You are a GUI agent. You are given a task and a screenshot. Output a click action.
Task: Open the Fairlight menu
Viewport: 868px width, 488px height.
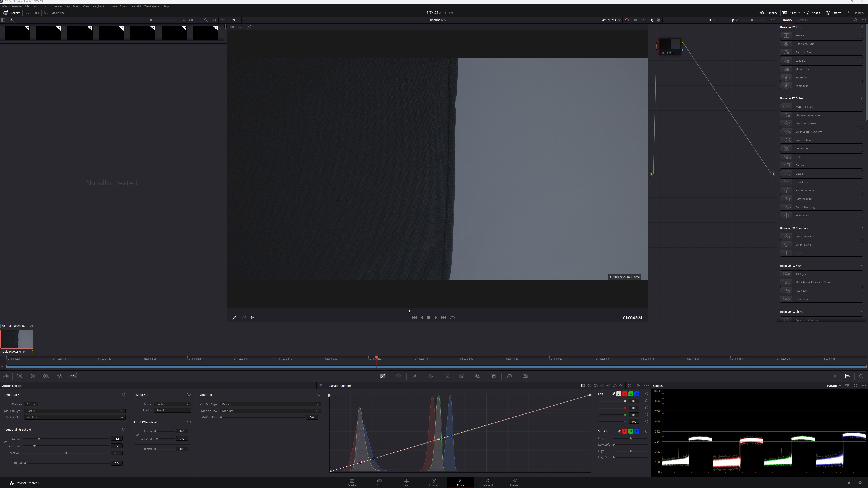136,6
